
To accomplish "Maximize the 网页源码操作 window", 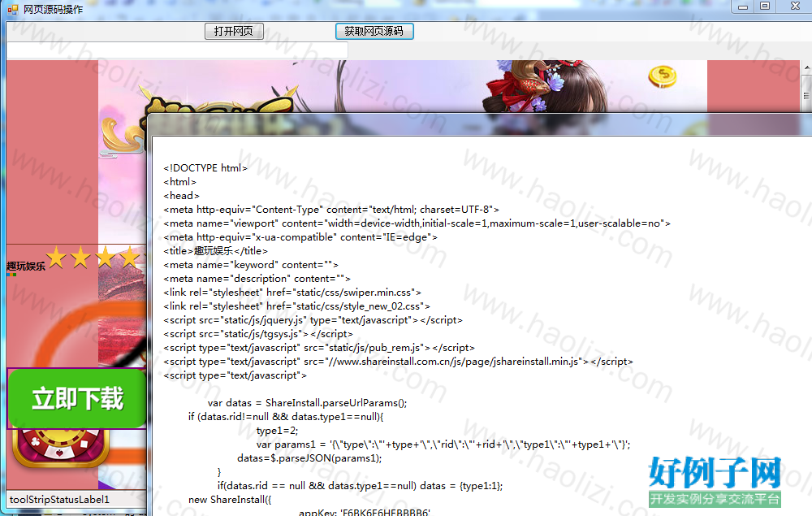I will coord(765,7).
